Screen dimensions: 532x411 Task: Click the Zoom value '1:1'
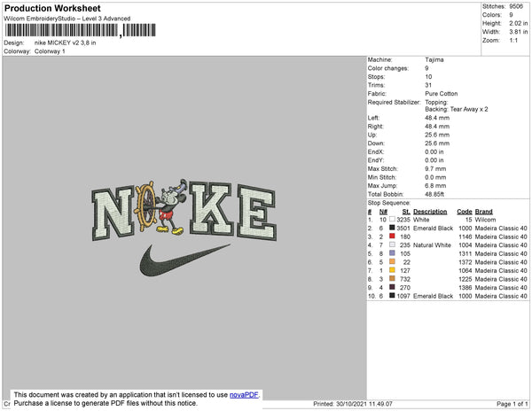(x=513, y=41)
